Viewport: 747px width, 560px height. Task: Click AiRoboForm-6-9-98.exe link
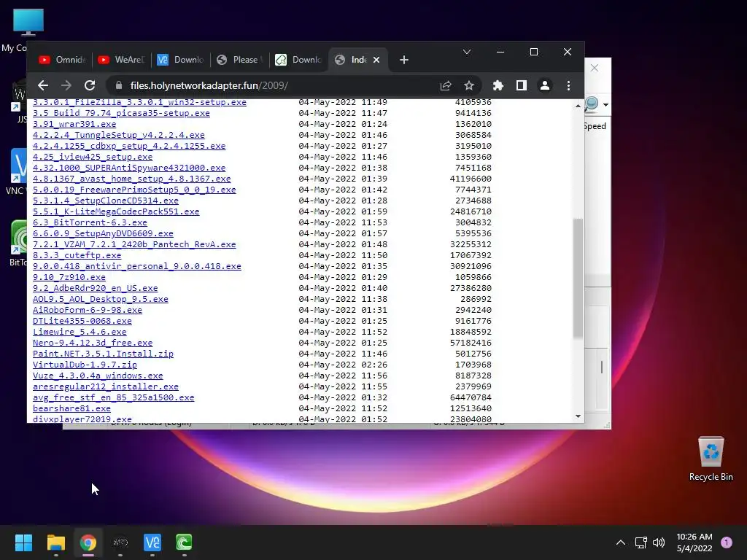pyautogui.click(x=88, y=311)
